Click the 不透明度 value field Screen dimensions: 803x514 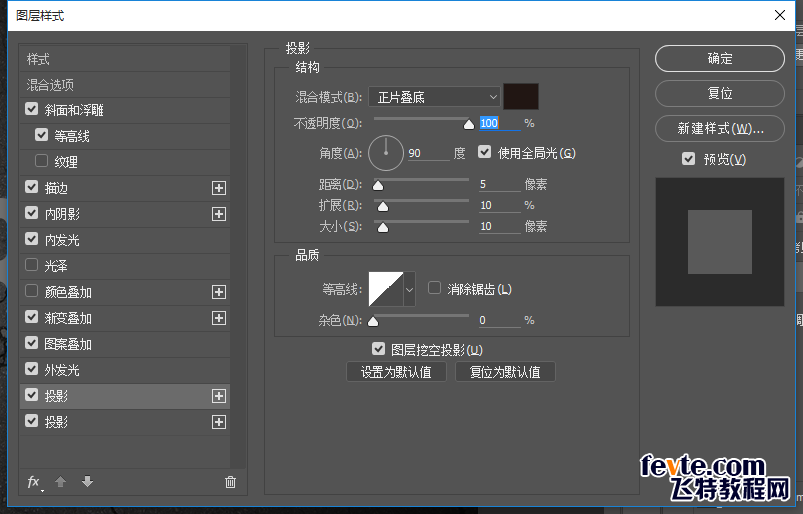pyautogui.click(x=499, y=123)
